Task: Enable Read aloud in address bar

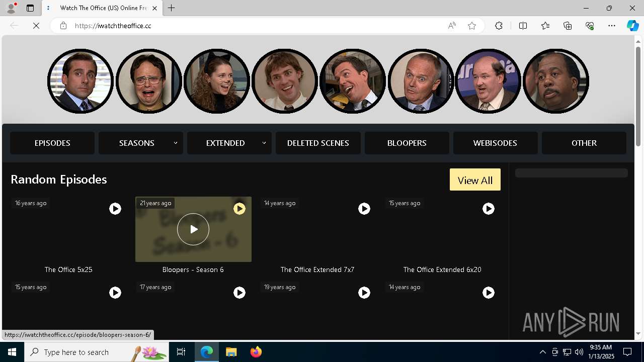Action: click(x=452, y=26)
